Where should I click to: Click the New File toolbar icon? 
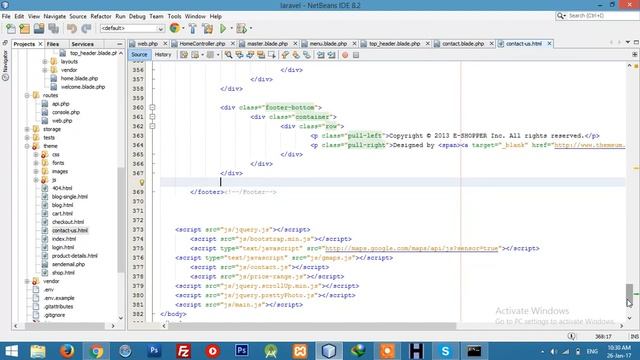point(11,28)
